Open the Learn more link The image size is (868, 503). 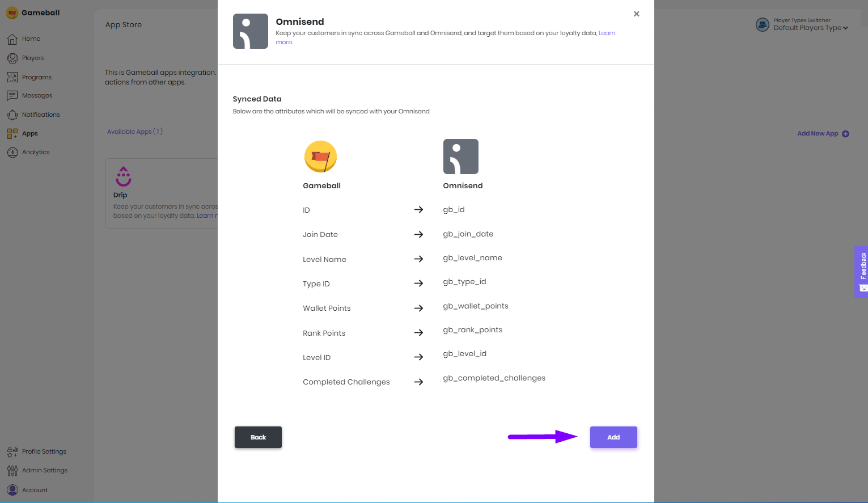(607, 33)
